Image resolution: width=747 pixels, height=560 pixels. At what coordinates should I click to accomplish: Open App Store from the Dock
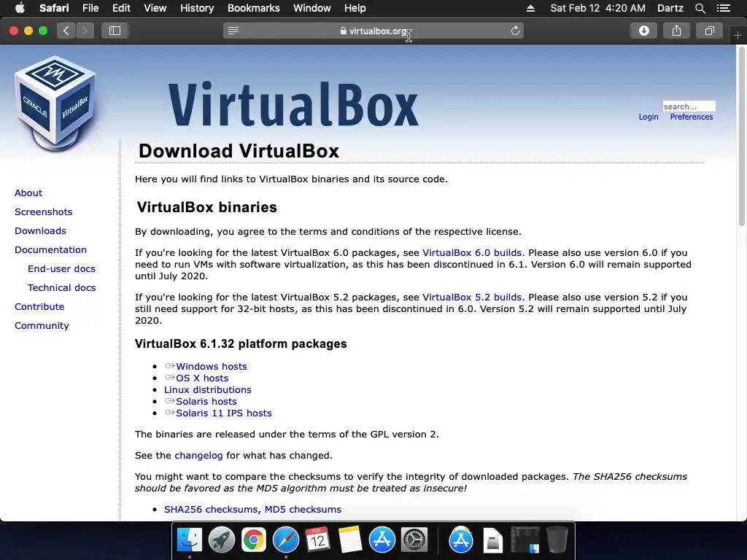click(x=382, y=540)
